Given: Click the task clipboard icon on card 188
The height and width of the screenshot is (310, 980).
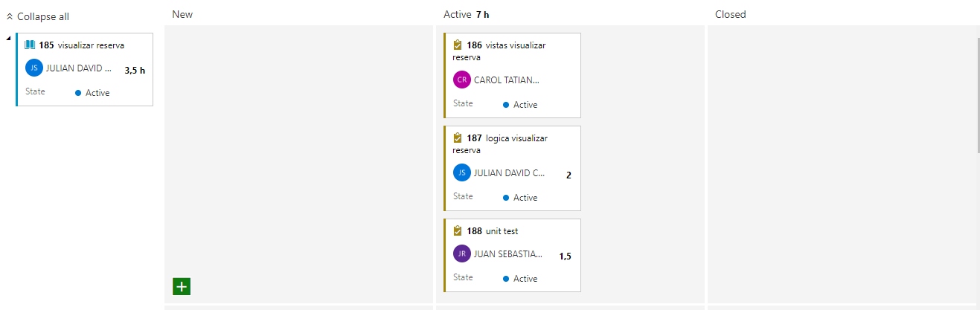Looking at the screenshot, I should pos(458,231).
